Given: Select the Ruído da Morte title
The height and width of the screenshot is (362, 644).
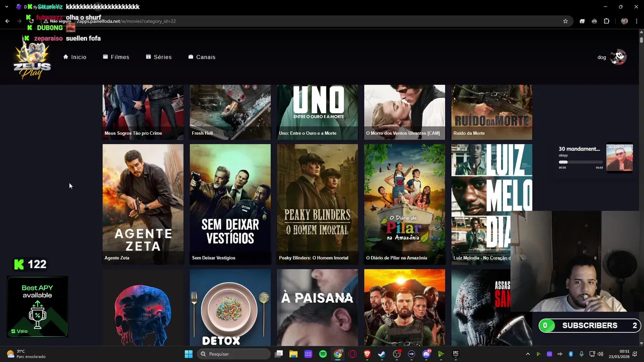Looking at the screenshot, I should (469, 133).
